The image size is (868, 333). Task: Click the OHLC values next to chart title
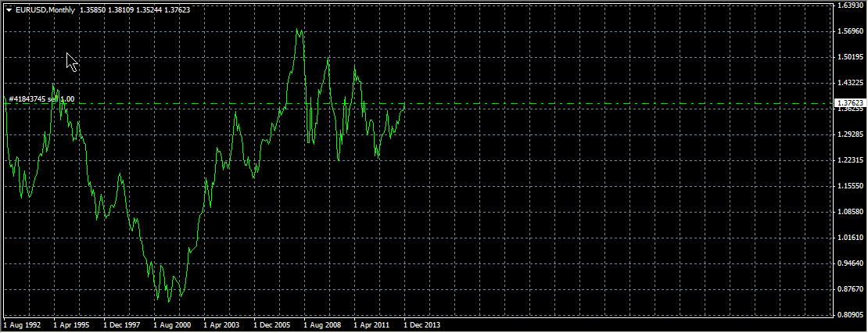135,10
